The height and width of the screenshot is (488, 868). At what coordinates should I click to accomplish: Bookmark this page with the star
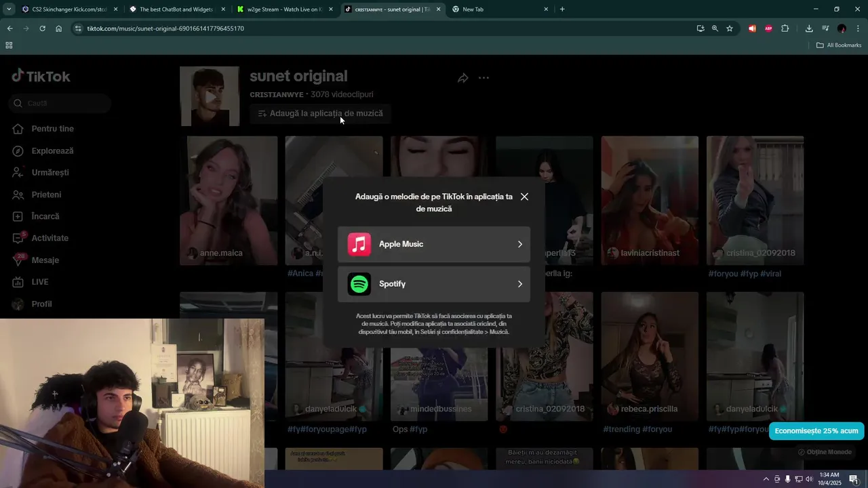[730, 28]
